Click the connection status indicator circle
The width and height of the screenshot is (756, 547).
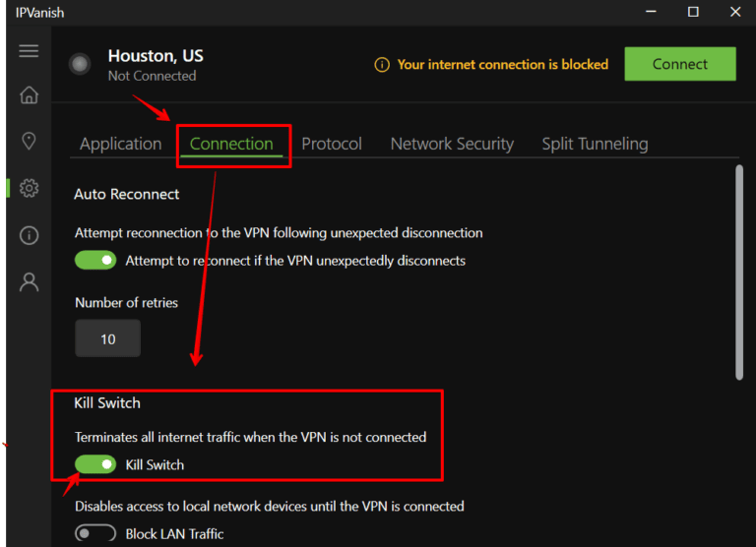pyautogui.click(x=80, y=64)
